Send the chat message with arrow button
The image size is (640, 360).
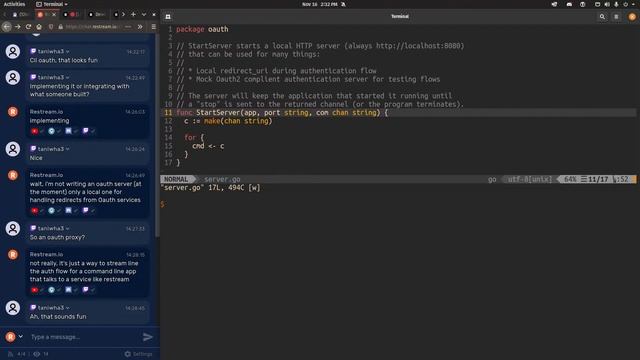tap(147, 337)
